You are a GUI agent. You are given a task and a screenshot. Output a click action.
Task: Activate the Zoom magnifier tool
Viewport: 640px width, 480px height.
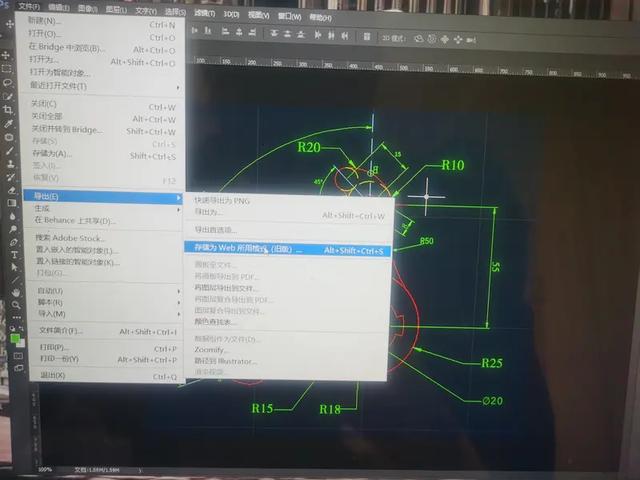pyautogui.click(x=17, y=305)
